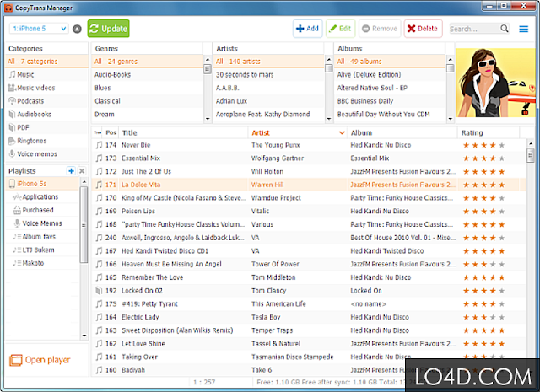The image size is (540, 392).
Task: Click the Ringtones category icon
Action: click(x=12, y=141)
